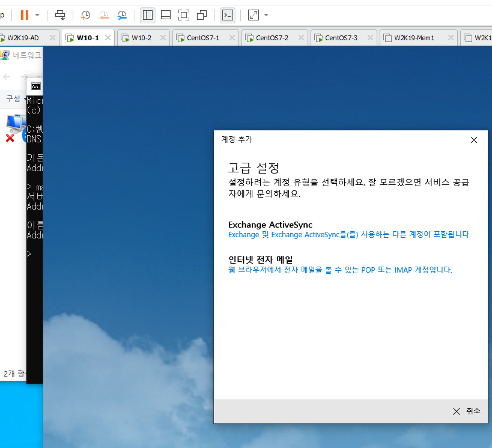Open the W2K19-Mem1 tab
The image size is (492, 448).
(414, 38)
